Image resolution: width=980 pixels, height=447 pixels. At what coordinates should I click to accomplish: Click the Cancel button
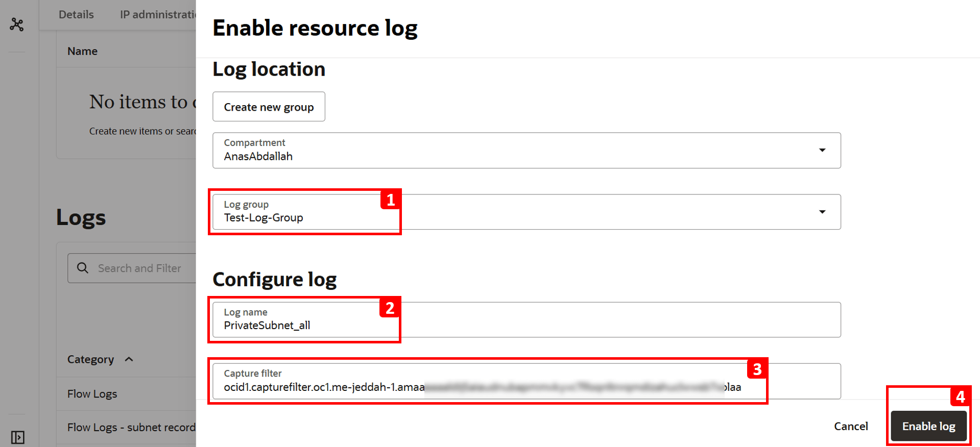click(x=851, y=426)
